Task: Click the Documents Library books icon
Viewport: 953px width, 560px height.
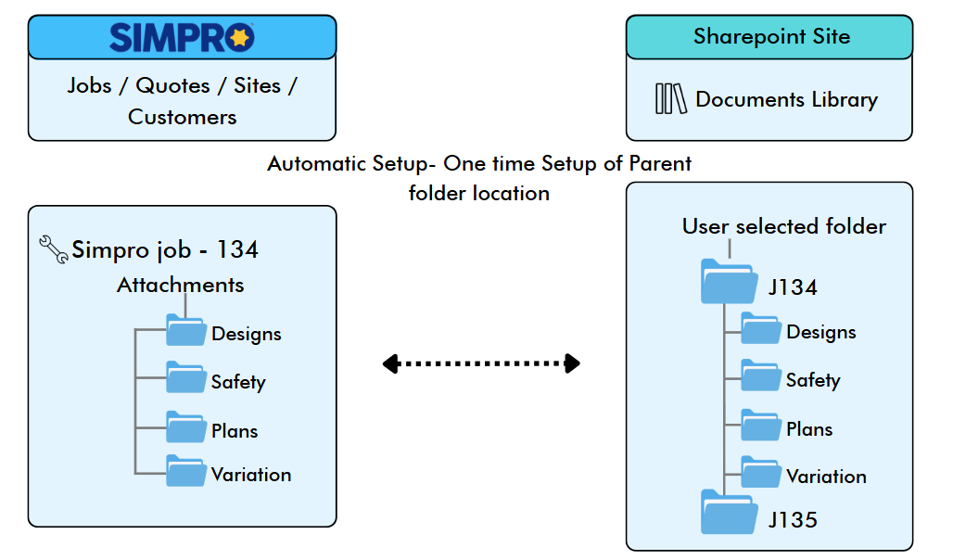Action: point(671,98)
